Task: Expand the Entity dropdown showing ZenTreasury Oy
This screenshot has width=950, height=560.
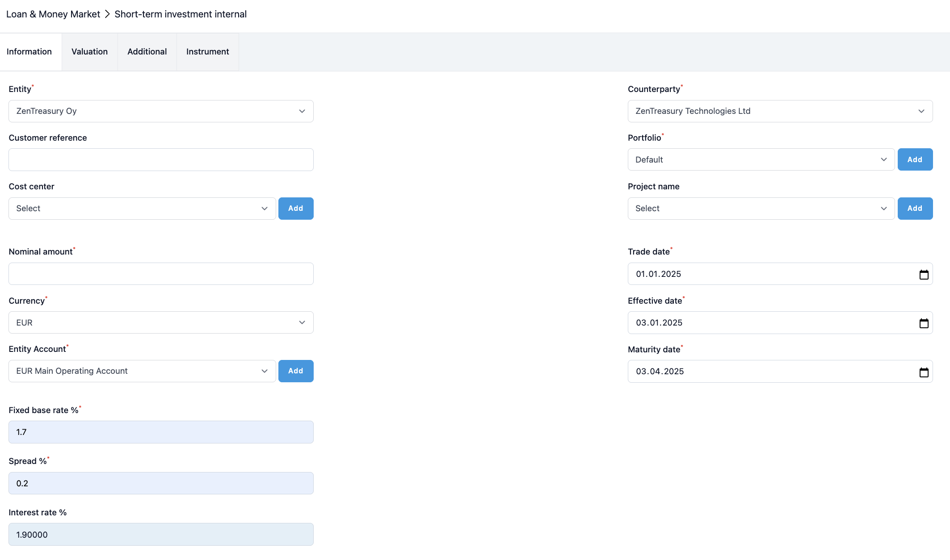Action: [161, 111]
